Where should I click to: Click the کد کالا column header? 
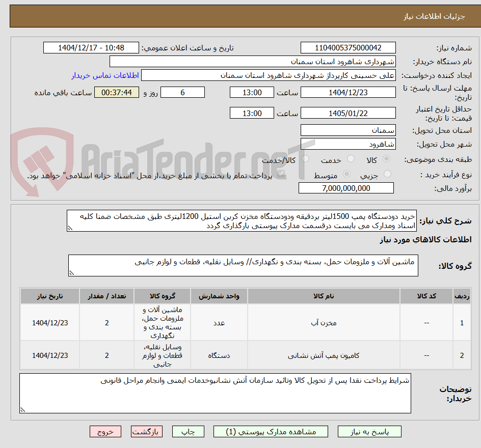[426, 296]
